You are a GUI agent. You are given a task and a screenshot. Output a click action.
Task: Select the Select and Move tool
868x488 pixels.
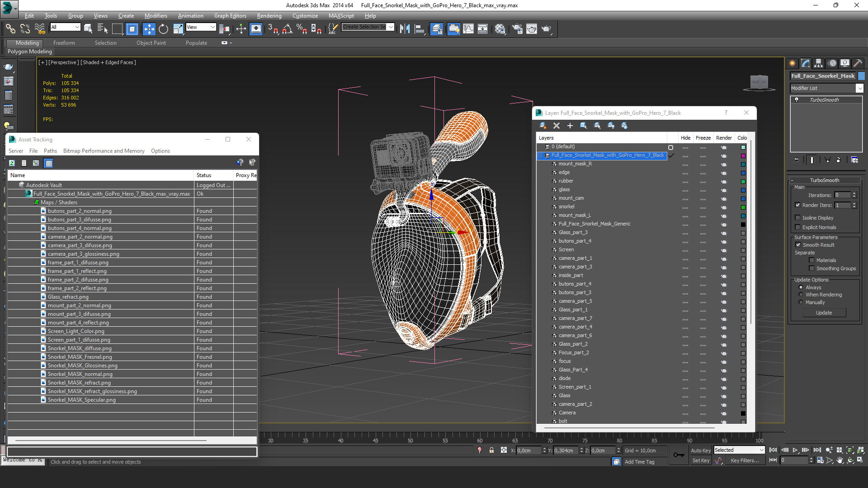(x=149, y=29)
